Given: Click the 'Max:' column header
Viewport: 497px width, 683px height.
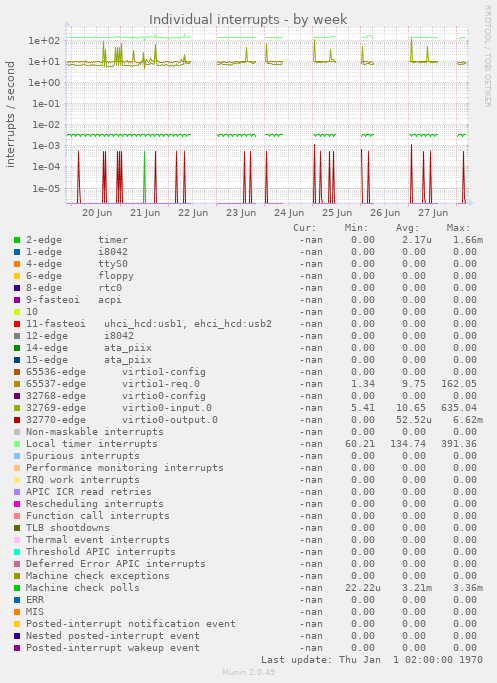Looking at the screenshot, I should (x=458, y=228).
